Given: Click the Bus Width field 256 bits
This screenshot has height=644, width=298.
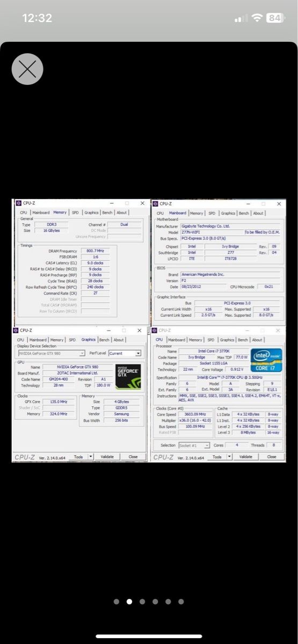Looking at the screenshot, I should (121, 420).
